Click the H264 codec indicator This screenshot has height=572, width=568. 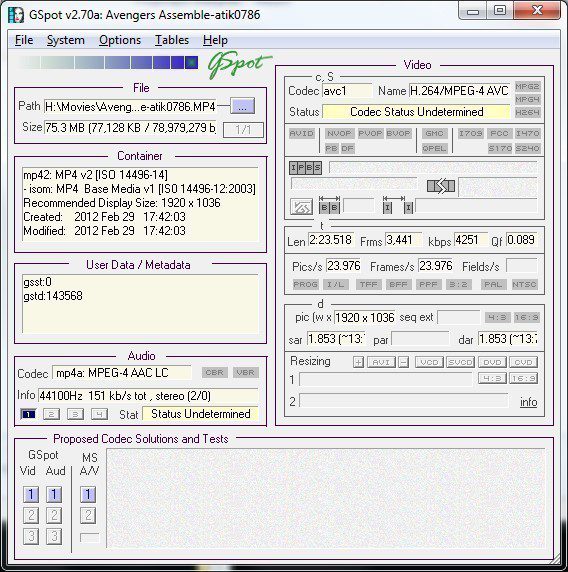(x=527, y=112)
